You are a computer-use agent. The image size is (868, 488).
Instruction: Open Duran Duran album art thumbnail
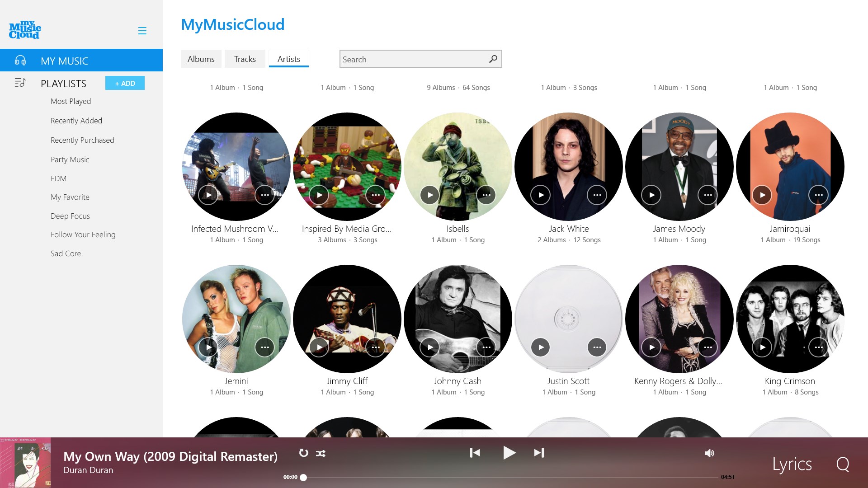coord(25,463)
